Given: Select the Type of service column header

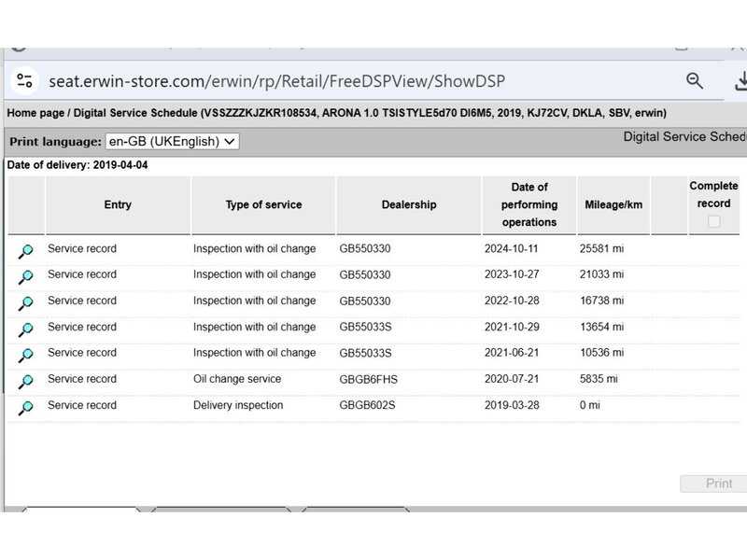Looking at the screenshot, I should pyautogui.click(x=263, y=204).
